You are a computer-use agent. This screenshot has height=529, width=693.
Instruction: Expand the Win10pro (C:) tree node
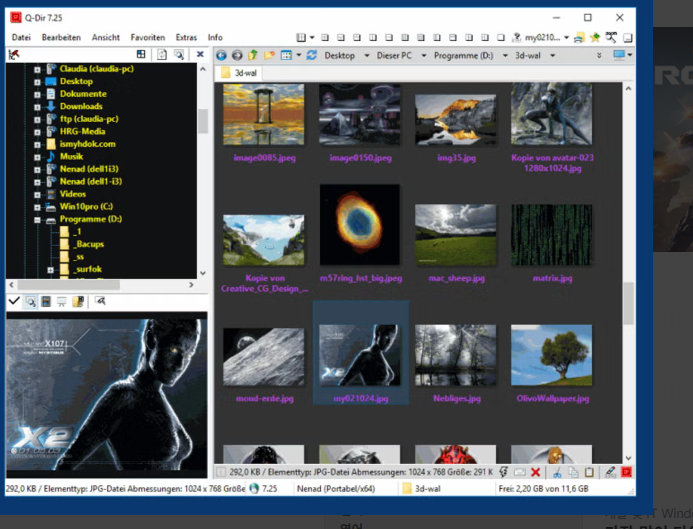[37, 207]
